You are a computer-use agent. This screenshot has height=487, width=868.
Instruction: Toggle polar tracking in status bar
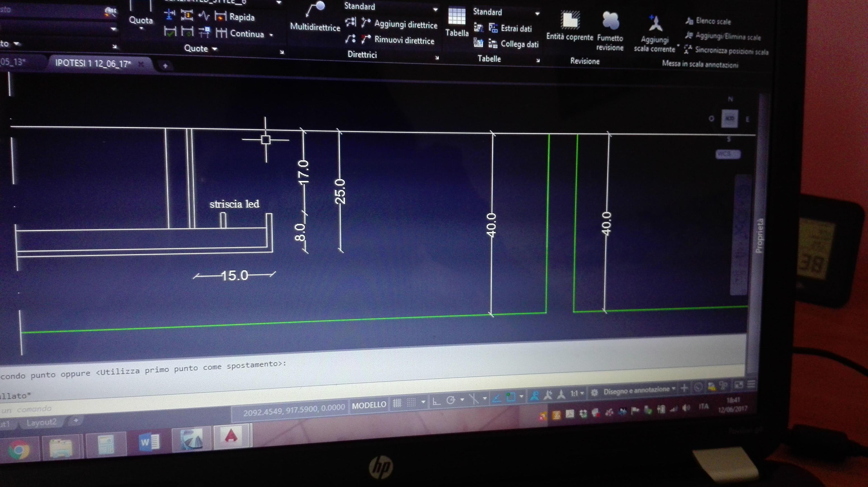coord(451,400)
